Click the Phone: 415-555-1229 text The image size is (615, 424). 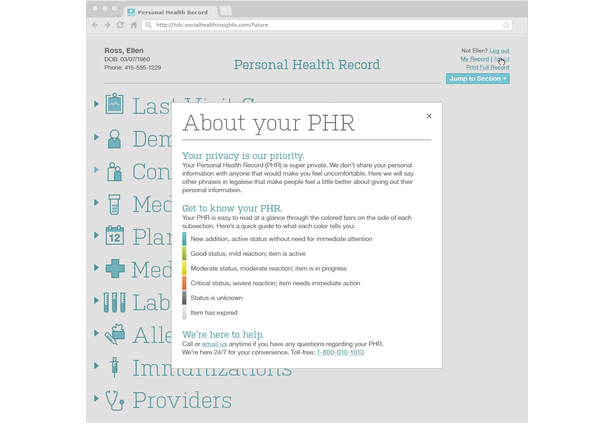[133, 67]
